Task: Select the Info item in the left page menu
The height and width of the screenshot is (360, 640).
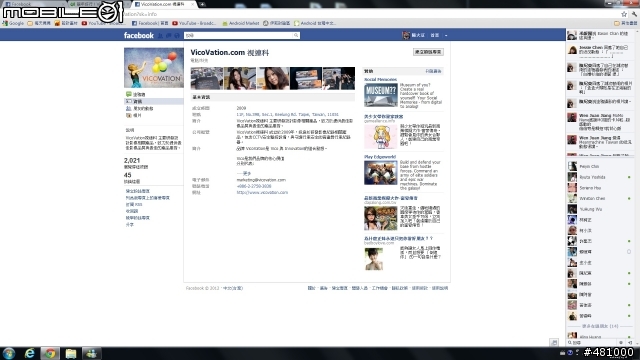Action: pos(154,101)
